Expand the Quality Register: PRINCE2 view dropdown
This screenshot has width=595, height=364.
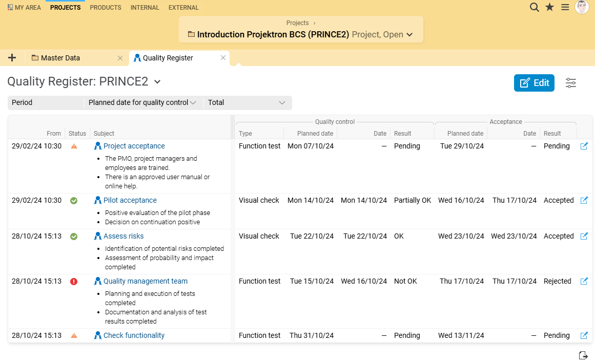(x=157, y=81)
